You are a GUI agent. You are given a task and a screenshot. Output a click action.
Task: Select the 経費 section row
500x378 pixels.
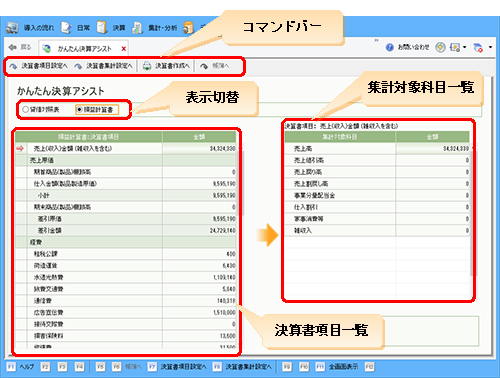126,242
